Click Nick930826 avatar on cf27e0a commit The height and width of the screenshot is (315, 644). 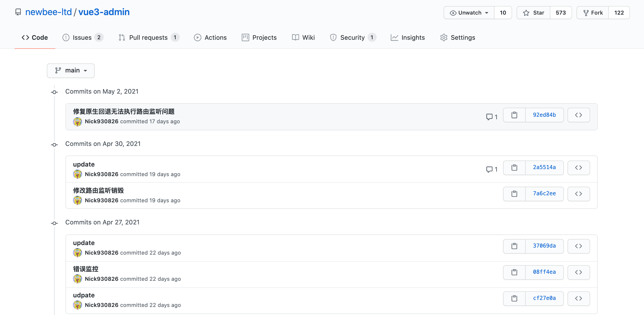(x=78, y=305)
